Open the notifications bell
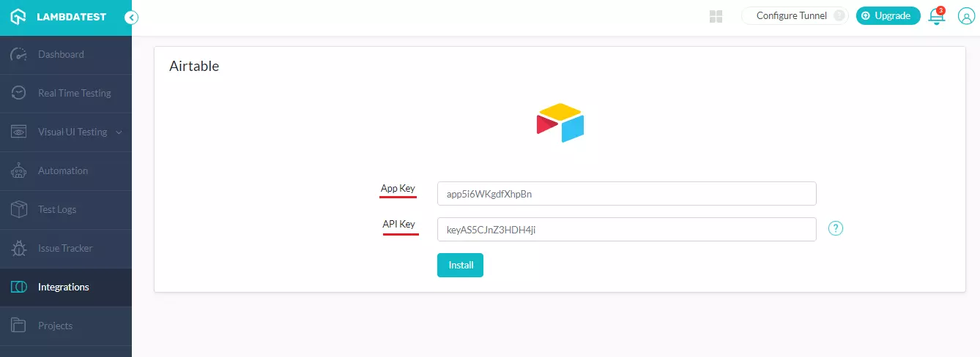Screen dimensions: 980x357 coord(937,16)
